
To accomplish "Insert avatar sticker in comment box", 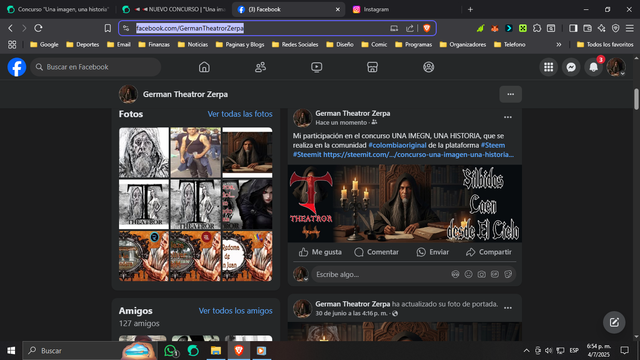I will coord(456,274).
